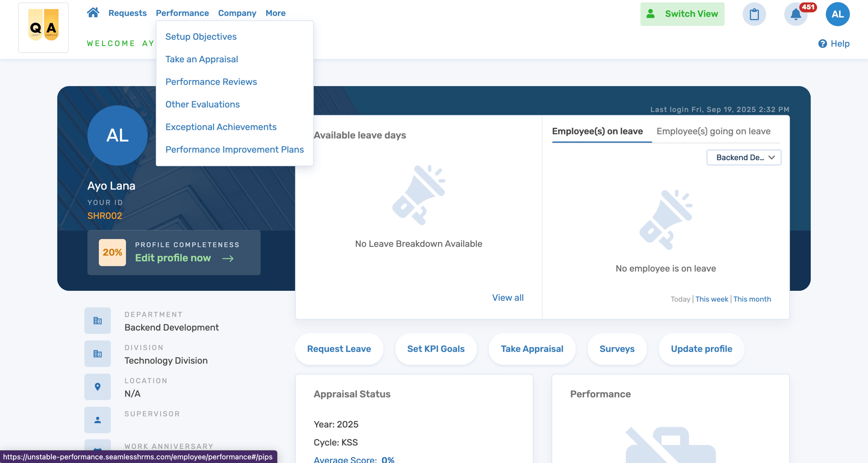
Task: Open the Company menu
Action: (x=237, y=13)
